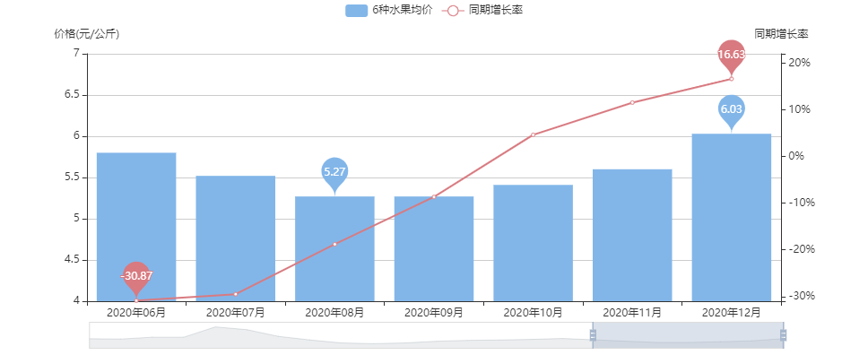Toggle the 6种水果均价 legend series
This screenshot has height=355, width=868.
pyautogui.click(x=388, y=10)
